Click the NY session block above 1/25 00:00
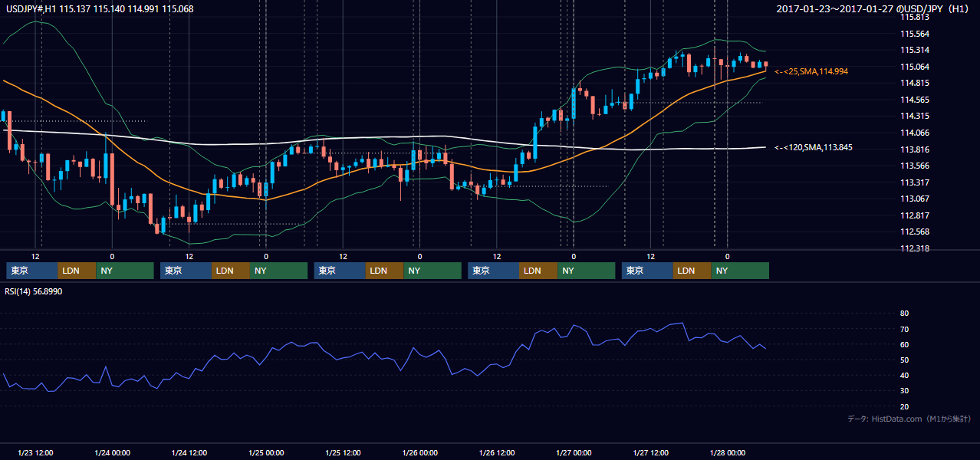Viewport: 980px width, 460px height. 278,271
